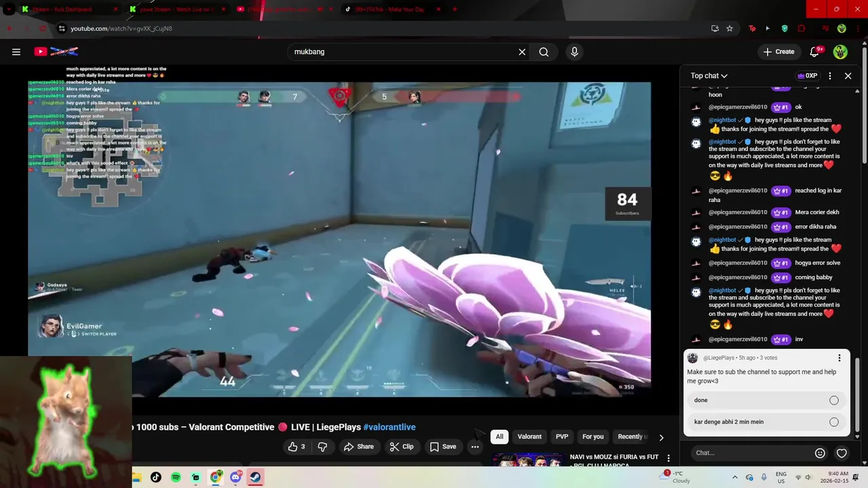Image resolution: width=868 pixels, height=488 pixels.
Task: Bookmark this page with the star icon
Action: [730, 28]
